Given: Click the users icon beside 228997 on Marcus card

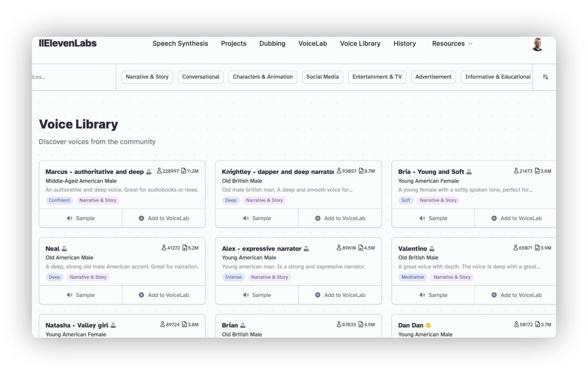Looking at the screenshot, I should click(159, 171).
